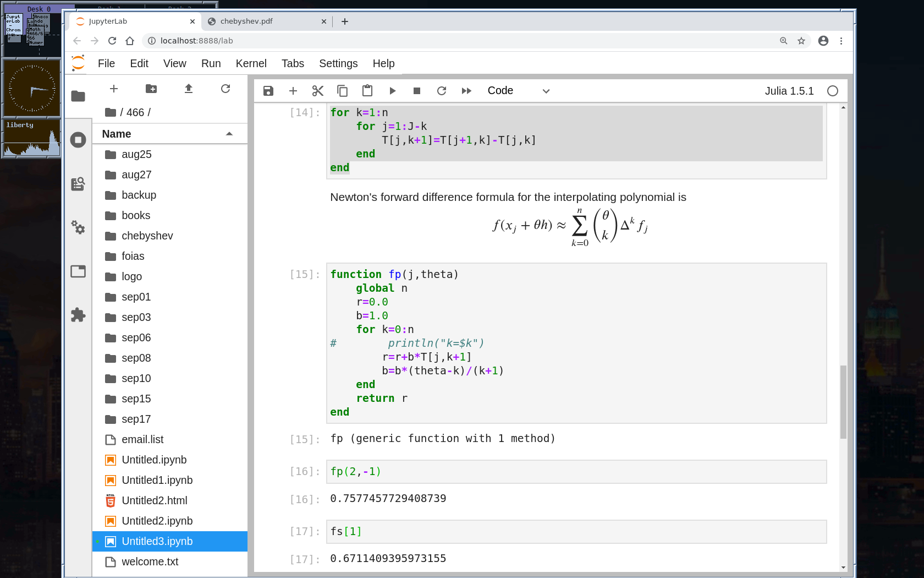Viewport: 924px width, 578px height.
Task: Click the kernel status circle indicator
Action: click(x=833, y=91)
